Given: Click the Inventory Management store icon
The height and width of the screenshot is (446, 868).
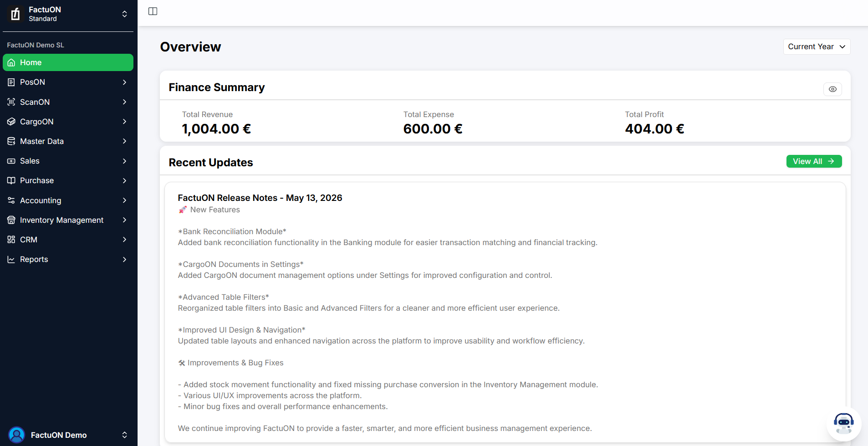Looking at the screenshot, I should [11, 220].
